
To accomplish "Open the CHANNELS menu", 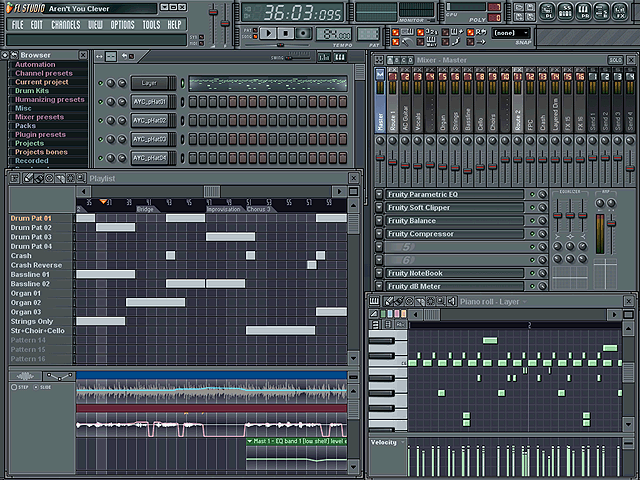I will coord(66,25).
